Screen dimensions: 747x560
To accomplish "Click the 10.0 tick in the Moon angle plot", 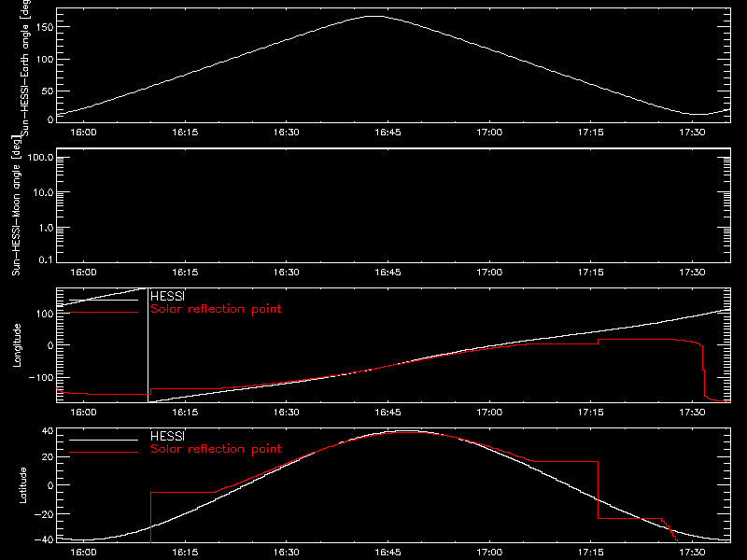I will (43, 192).
